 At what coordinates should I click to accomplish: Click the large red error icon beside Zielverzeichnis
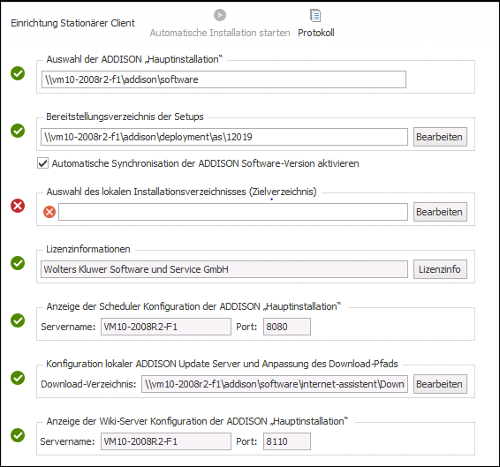tap(18, 205)
